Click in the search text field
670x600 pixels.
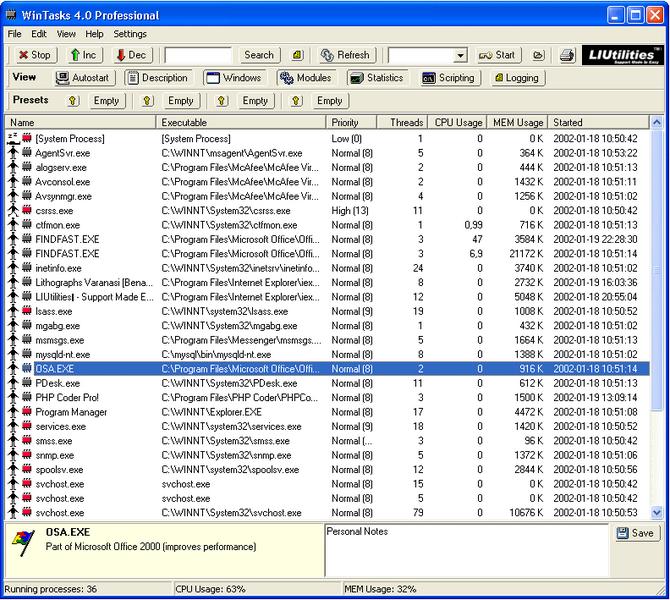pos(198,56)
